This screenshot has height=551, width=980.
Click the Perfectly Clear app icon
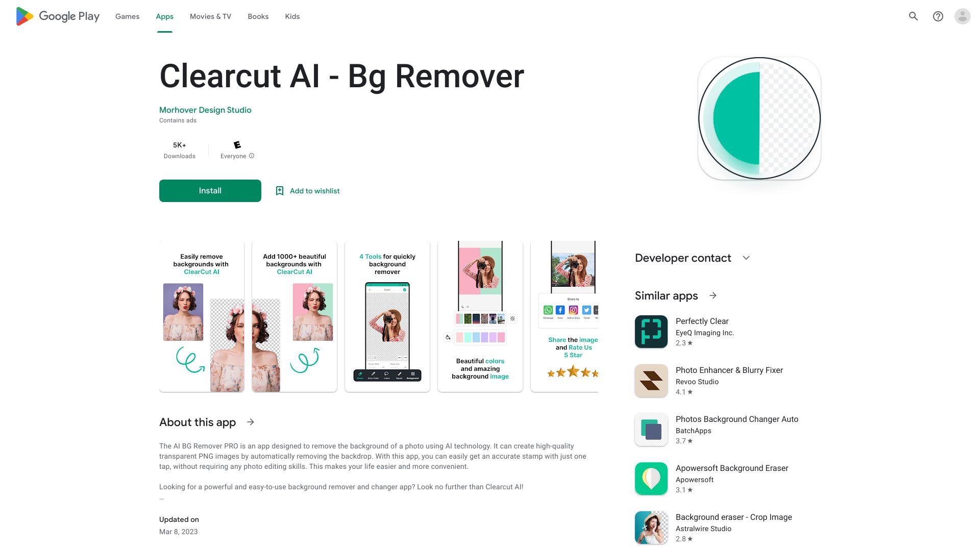point(651,332)
